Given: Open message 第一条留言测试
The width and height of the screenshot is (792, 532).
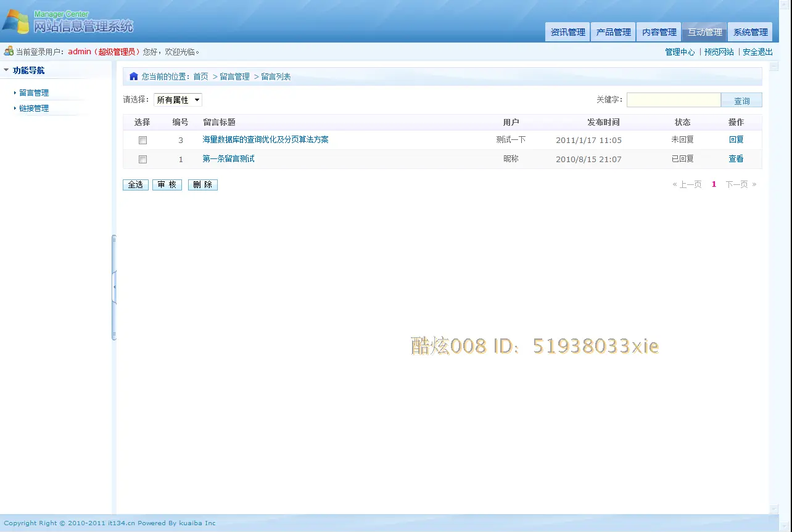Looking at the screenshot, I should 228,159.
